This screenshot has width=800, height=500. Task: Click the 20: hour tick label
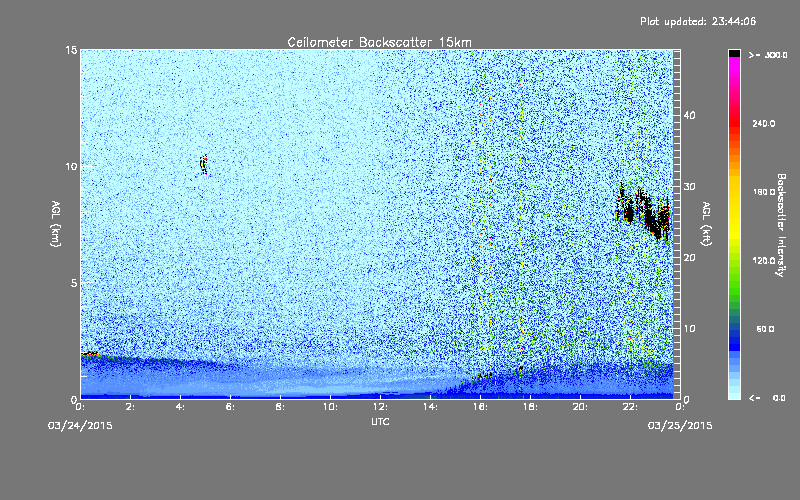[580, 407]
